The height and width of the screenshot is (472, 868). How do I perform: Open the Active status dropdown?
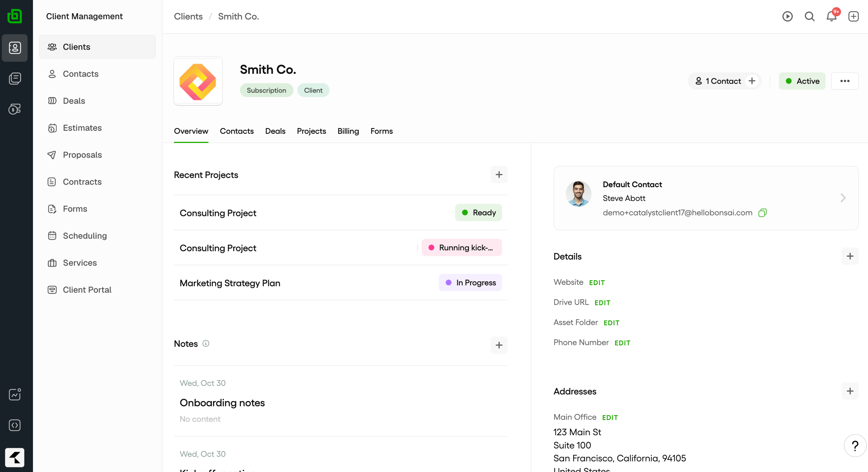(x=802, y=81)
